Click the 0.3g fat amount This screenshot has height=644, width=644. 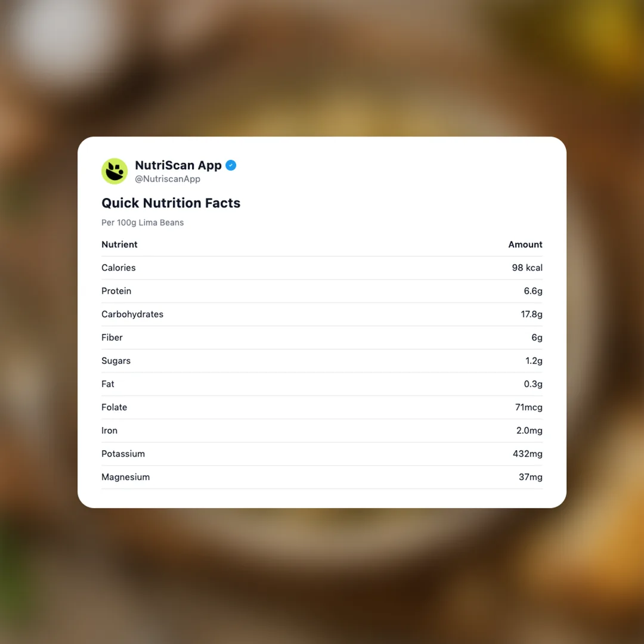coord(533,384)
